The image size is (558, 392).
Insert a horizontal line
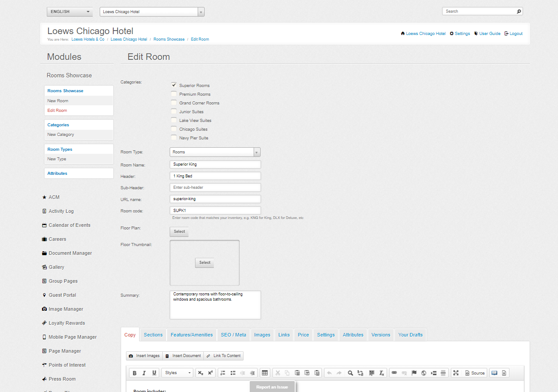[443, 373]
